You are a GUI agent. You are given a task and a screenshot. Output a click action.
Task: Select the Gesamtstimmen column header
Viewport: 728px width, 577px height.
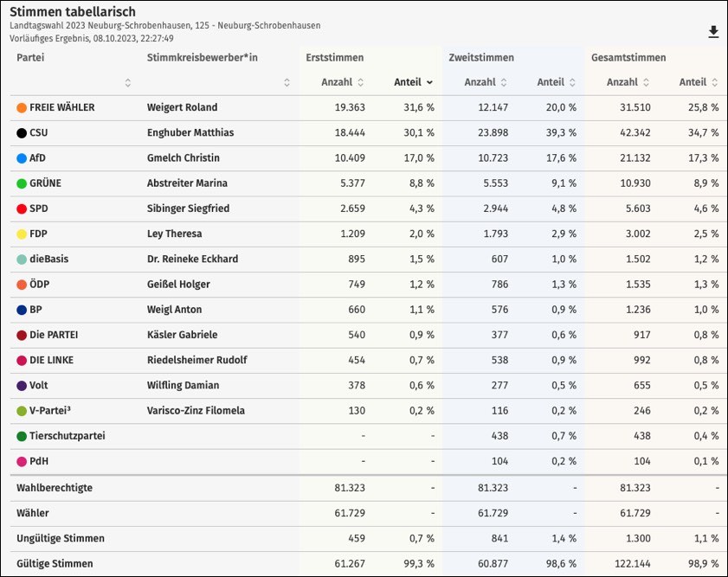(x=628, y=58)
